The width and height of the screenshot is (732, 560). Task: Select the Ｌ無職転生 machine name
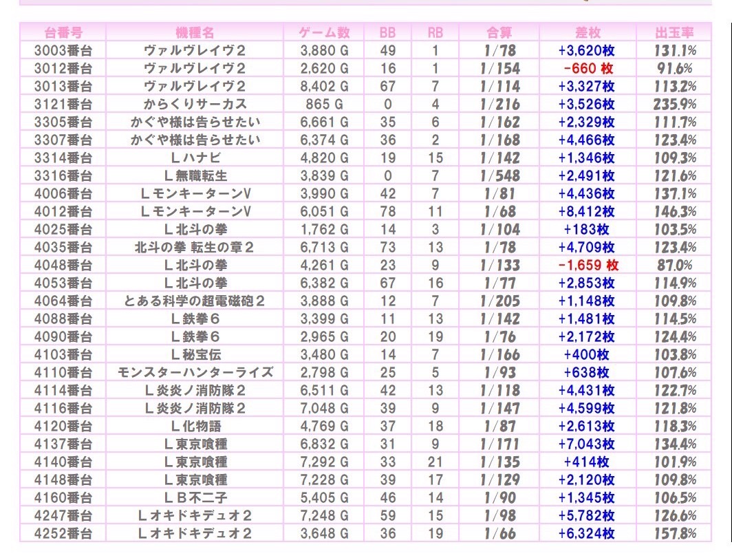coord(195,175)
